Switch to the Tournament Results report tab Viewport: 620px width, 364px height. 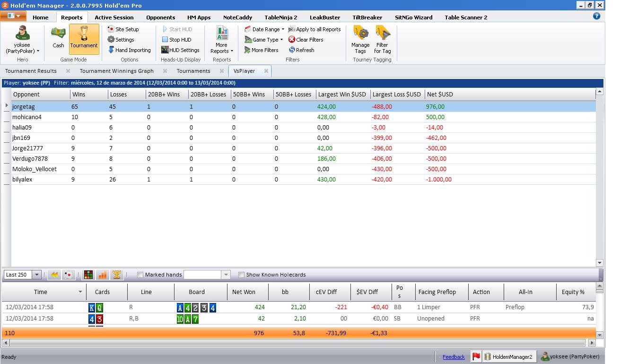coord(31,71)
